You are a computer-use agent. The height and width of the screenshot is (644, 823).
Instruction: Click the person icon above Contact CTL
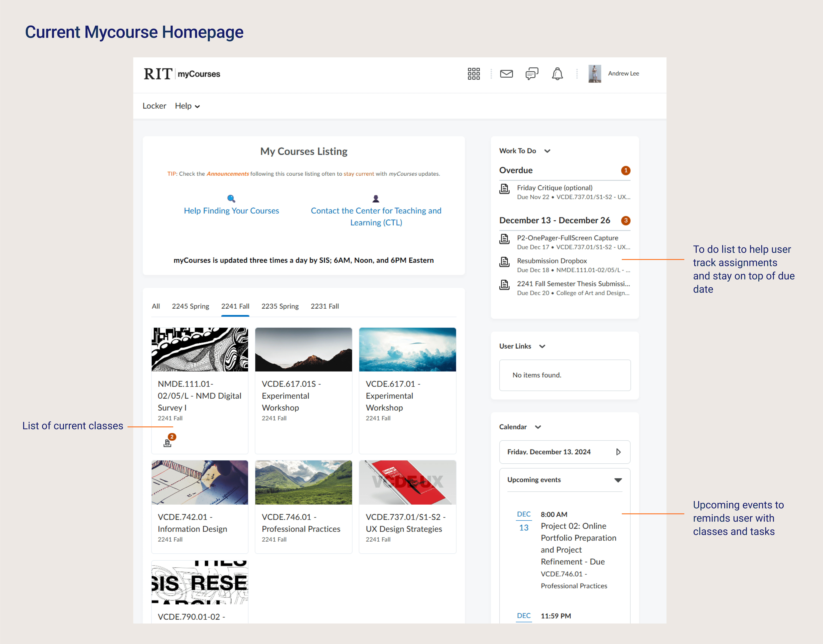[376, 199]
